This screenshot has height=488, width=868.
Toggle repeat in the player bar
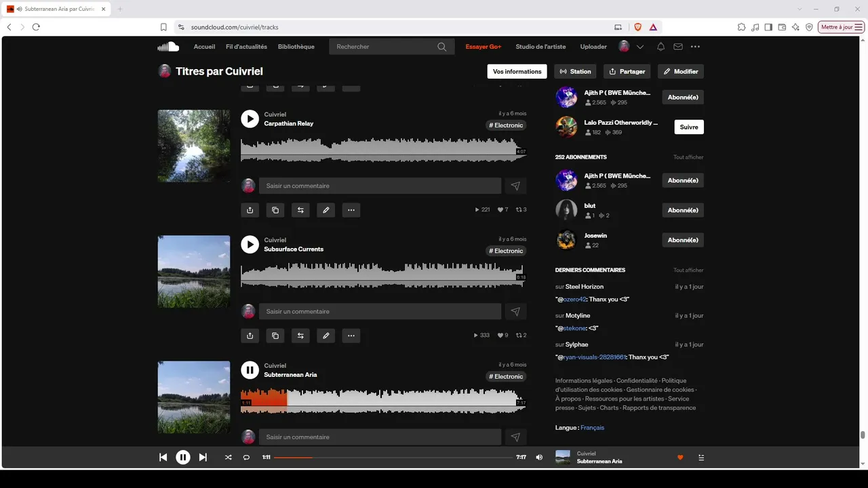pos(246,457)
